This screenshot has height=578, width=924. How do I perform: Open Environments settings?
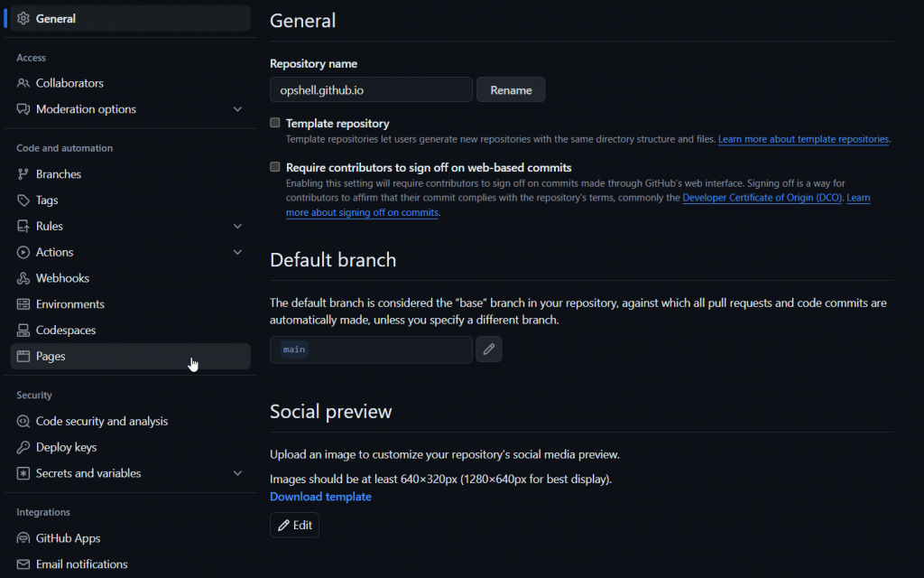130,303
